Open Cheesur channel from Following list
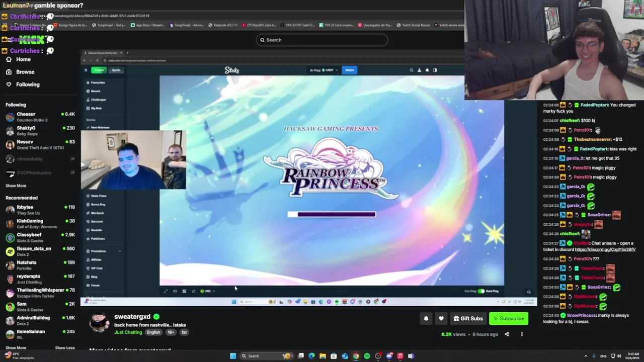The image size is (644, 362). click(40, 117)
